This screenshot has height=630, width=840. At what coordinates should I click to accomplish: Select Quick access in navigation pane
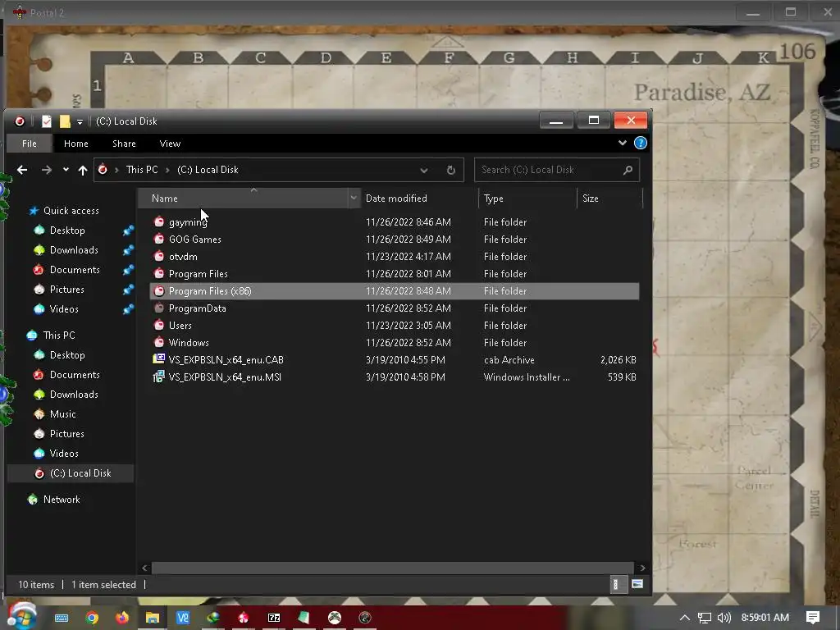click(71, 211)
